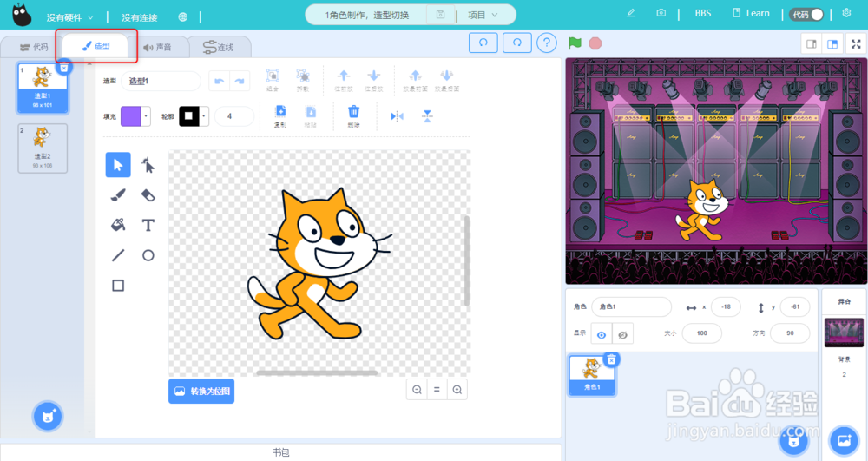Select the Text tool
The height and width of the screenshot is (461, 868).
click(148, 225)
